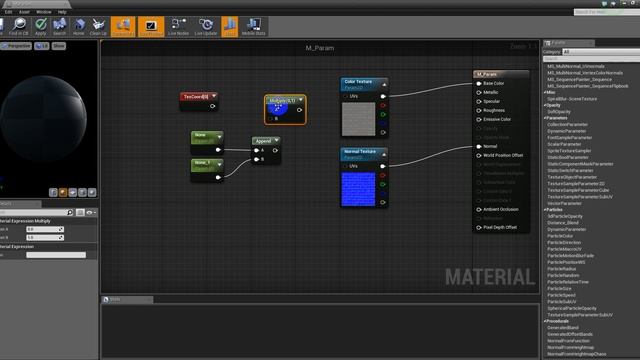This screenshot has height=360, width=640.
Task: Click the Perspective viewport button
Action: [x=16, y=46]
